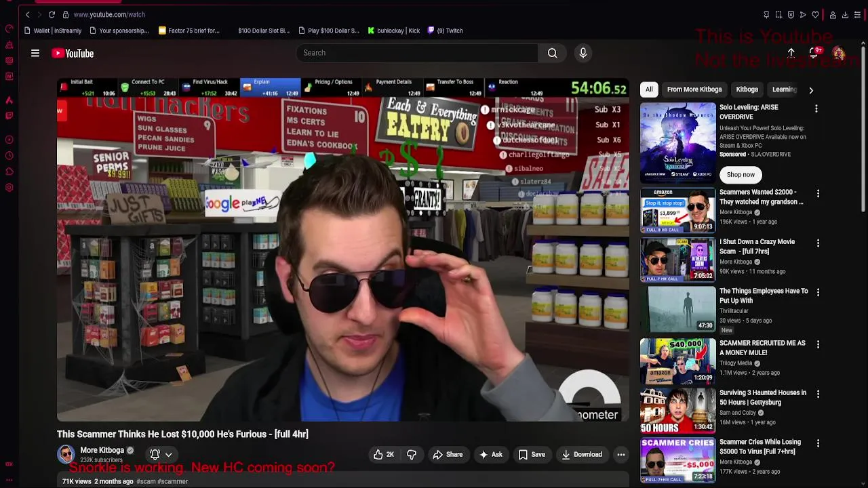
Task: Click the #scam hashtag link
Action: 146,481
